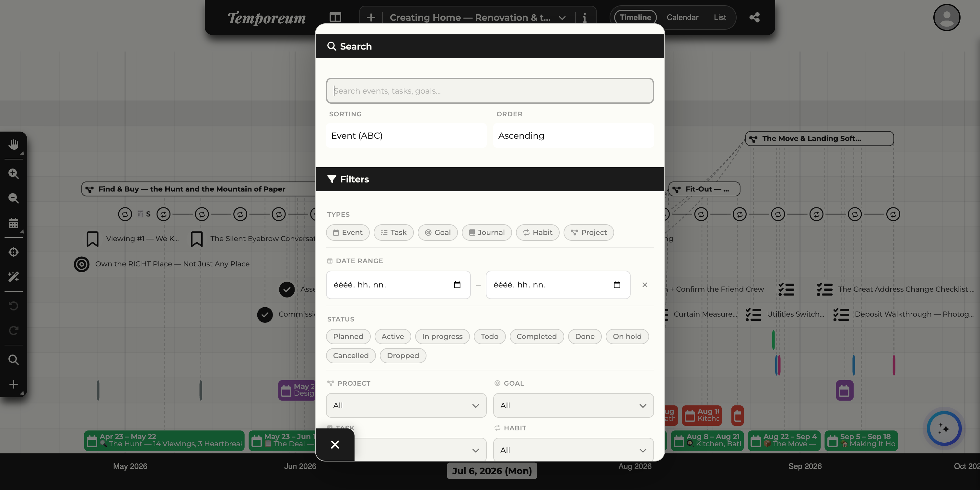Click the plus icon beside project title
The height and width of the screenshot is (490, 980).
coord(371,17)
